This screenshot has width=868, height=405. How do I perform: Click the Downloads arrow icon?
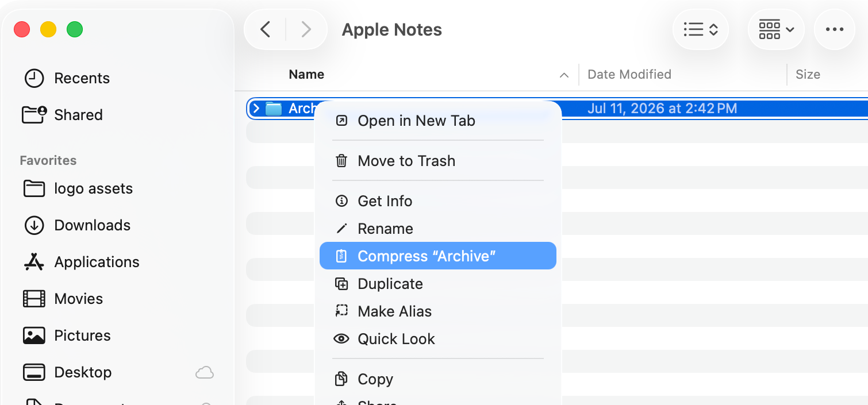pos(34,225)
